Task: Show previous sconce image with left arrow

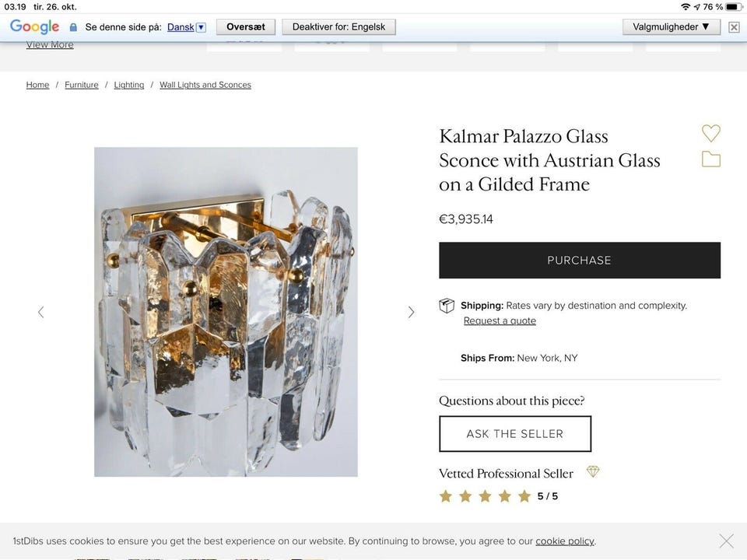Action: coord(41,312)
